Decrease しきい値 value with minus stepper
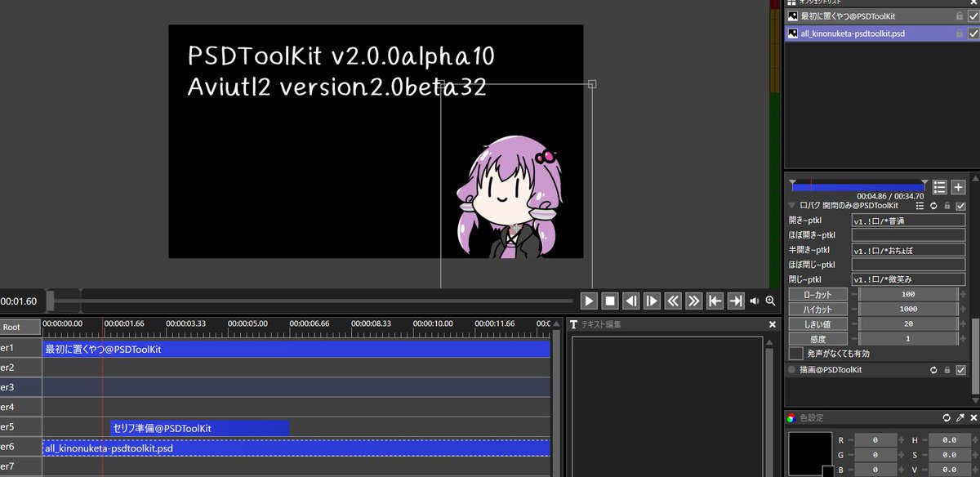This screenshot has width=980, height=477. tap(853, 323)
